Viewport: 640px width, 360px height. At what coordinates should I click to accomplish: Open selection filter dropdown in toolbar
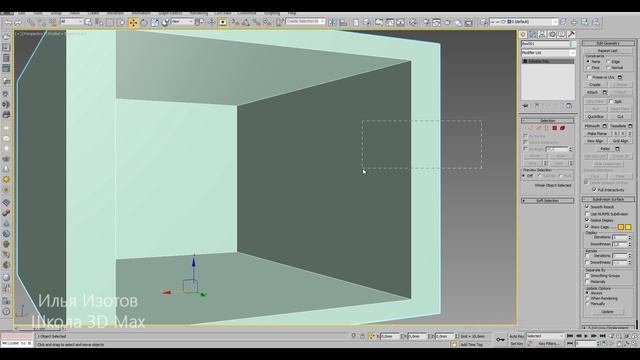[71, 21]
